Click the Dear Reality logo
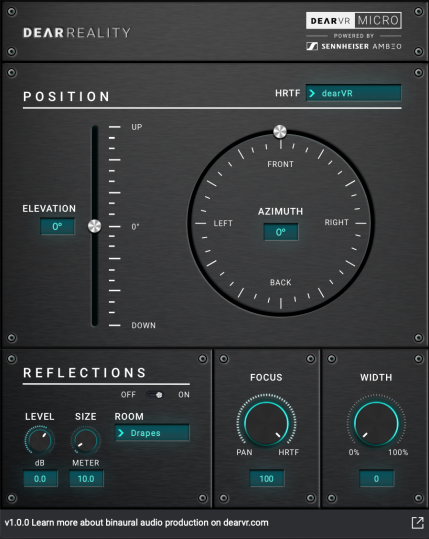 click(x=77, y=33)
